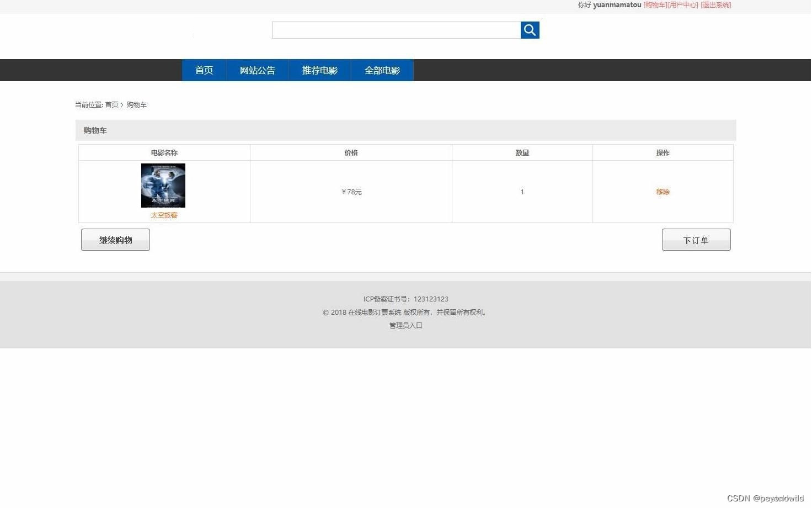Click the username yuanmamatou in the top bar

pyautogui.click(x=617, y=5)
